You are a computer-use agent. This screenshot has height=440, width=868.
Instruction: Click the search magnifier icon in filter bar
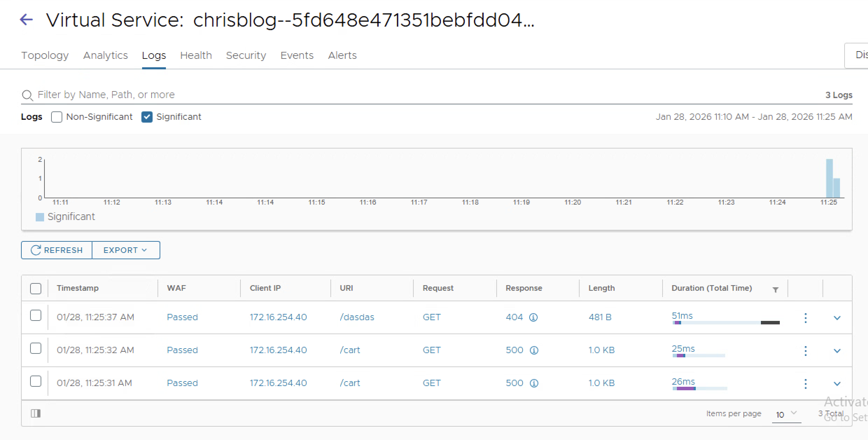pos(27,95)
